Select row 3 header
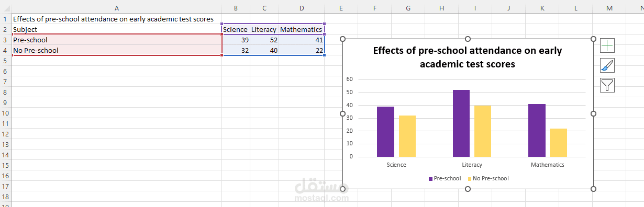The height and width of the screenshot is (207, 644). click(5, 40)
